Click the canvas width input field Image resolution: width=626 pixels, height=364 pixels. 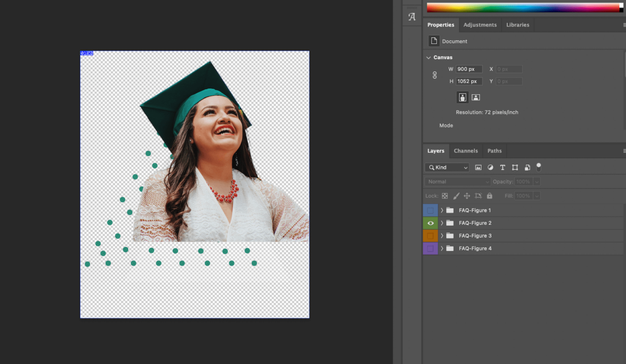click(x=469, y=69)
